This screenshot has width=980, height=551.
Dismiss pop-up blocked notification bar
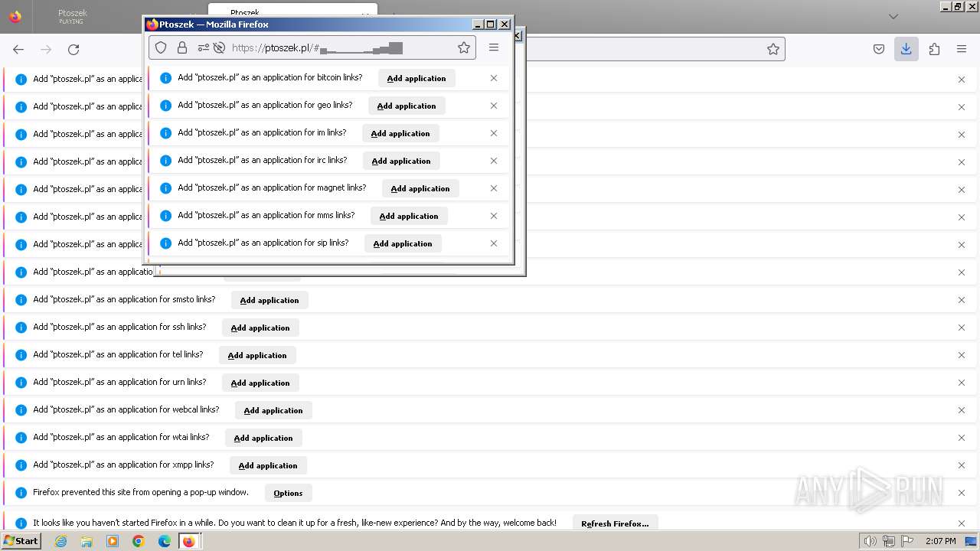962,493
